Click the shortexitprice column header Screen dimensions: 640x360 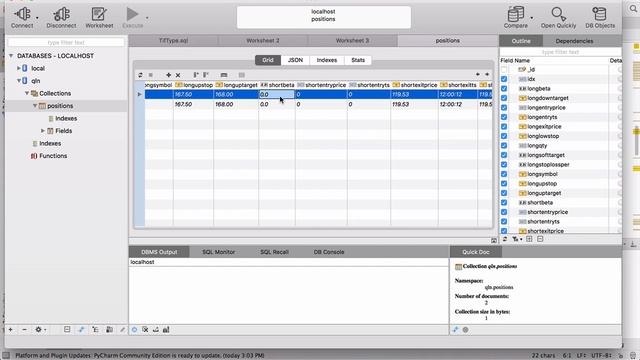414,85
